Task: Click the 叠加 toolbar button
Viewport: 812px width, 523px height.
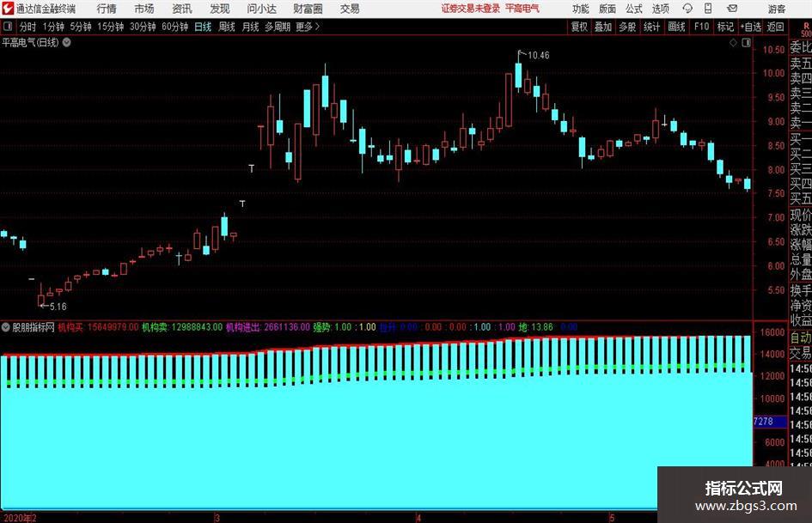Action: coord(603,27)
